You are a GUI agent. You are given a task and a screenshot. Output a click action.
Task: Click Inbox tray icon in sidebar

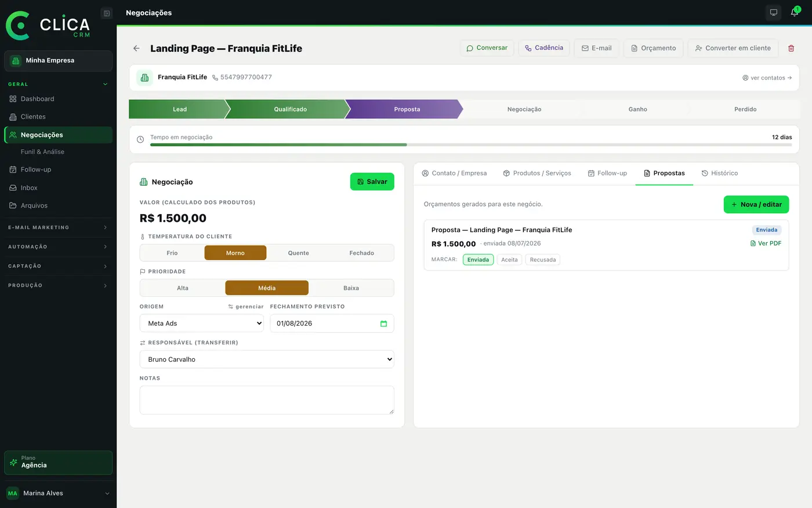[13, 188]
